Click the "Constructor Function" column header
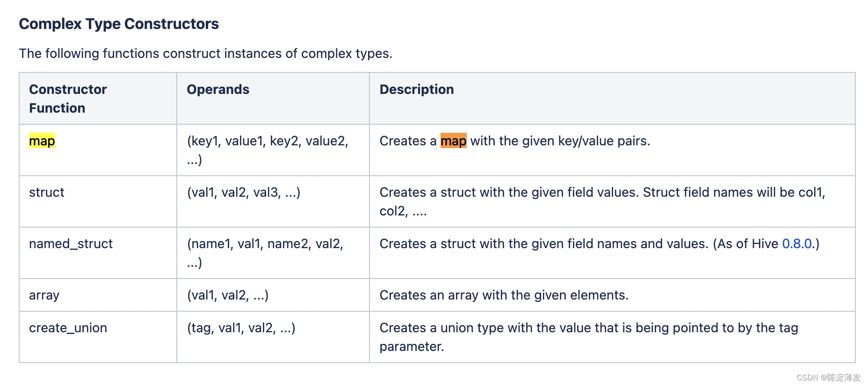Screen dimensions: 868x386 pyautogui.click(x=98, y=99)
